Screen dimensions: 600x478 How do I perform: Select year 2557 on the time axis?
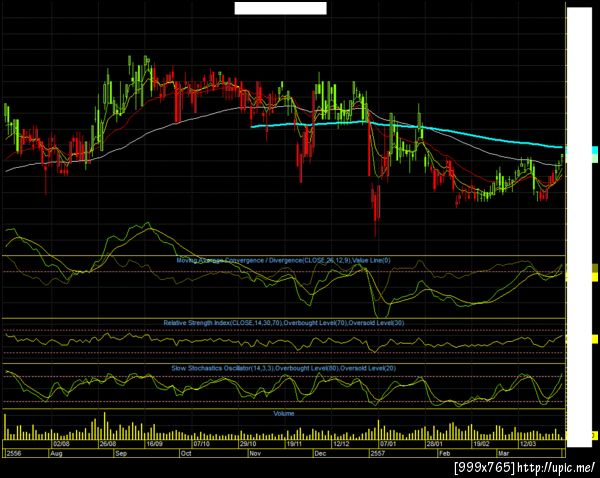(x=378, y=453)
